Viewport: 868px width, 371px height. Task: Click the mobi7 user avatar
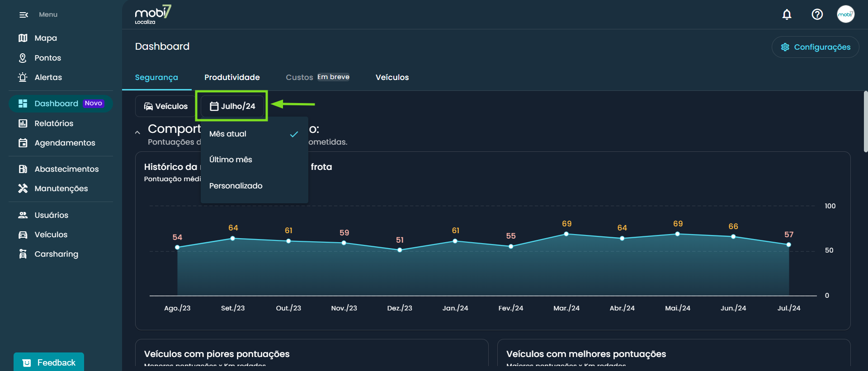[845, 14]
